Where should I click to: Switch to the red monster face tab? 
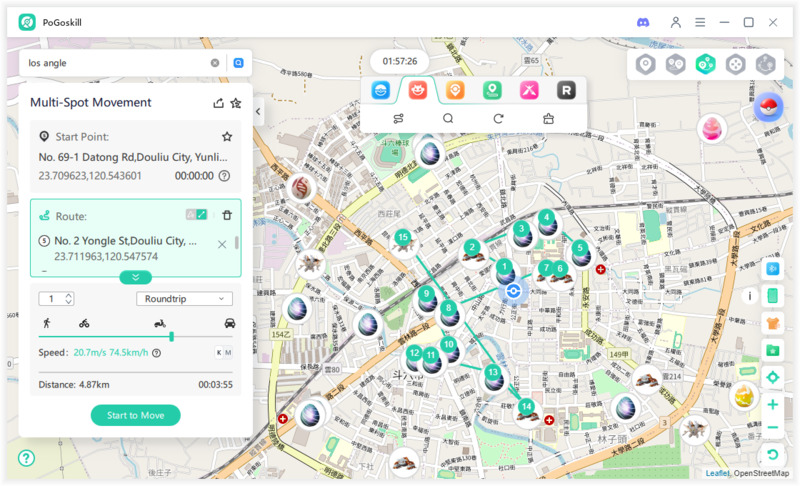point(418,91)
